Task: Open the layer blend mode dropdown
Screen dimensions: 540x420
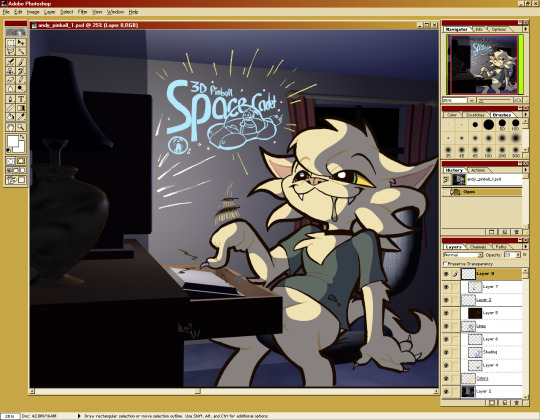Action: 480,255
